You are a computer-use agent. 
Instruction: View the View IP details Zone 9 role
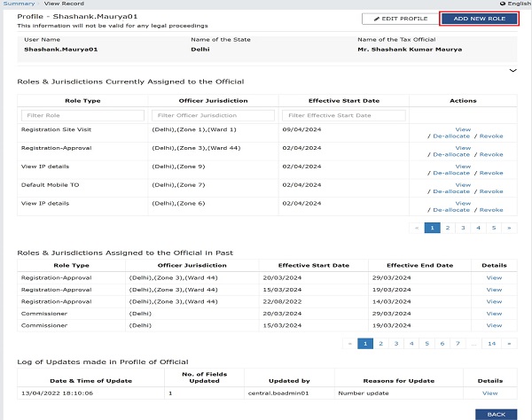pos(463,167)
